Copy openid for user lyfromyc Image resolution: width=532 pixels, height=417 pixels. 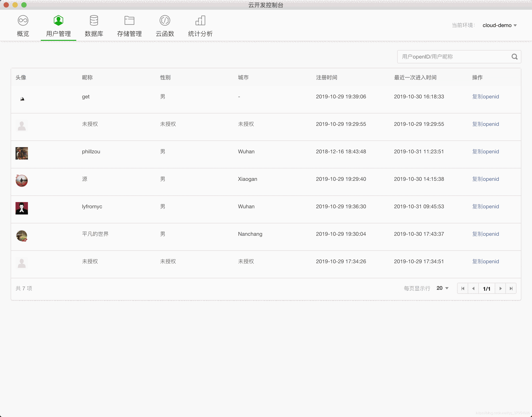(485, 207)
